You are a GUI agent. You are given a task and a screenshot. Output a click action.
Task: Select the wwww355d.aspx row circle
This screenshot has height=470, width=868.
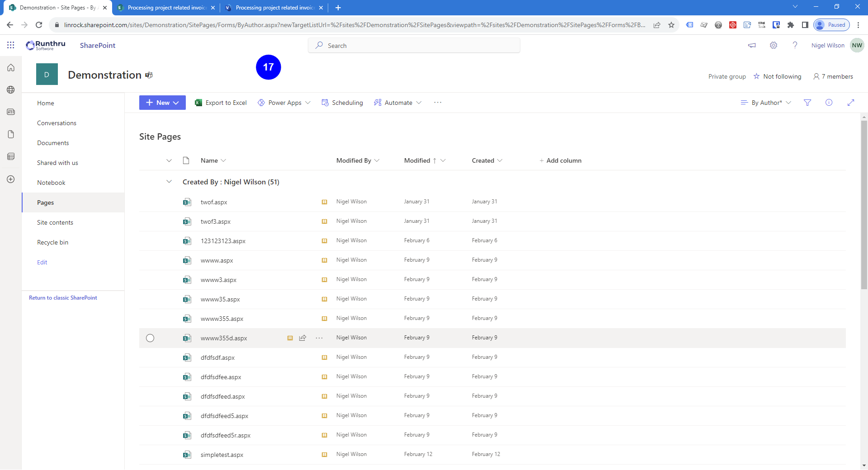pos(150,338)
